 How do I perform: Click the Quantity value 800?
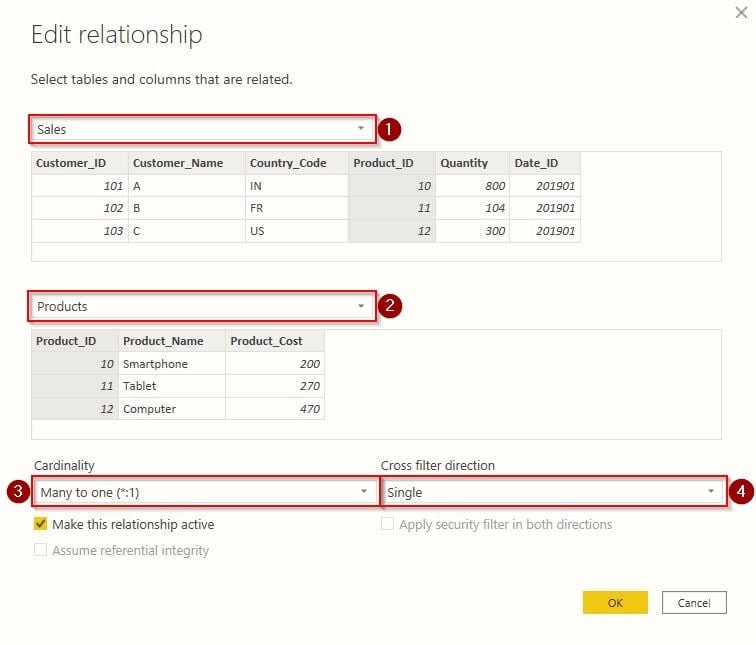472,186
